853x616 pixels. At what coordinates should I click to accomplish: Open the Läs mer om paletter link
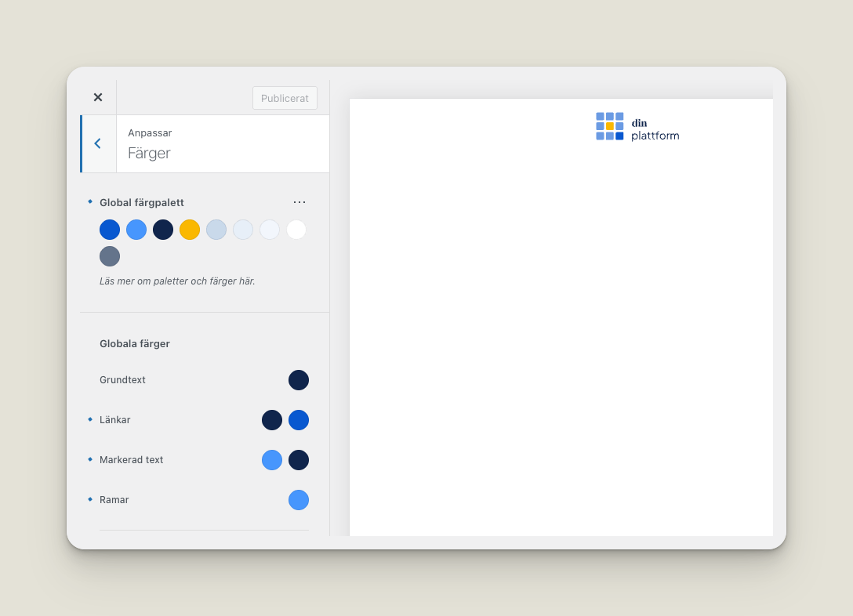pos(177,281)
